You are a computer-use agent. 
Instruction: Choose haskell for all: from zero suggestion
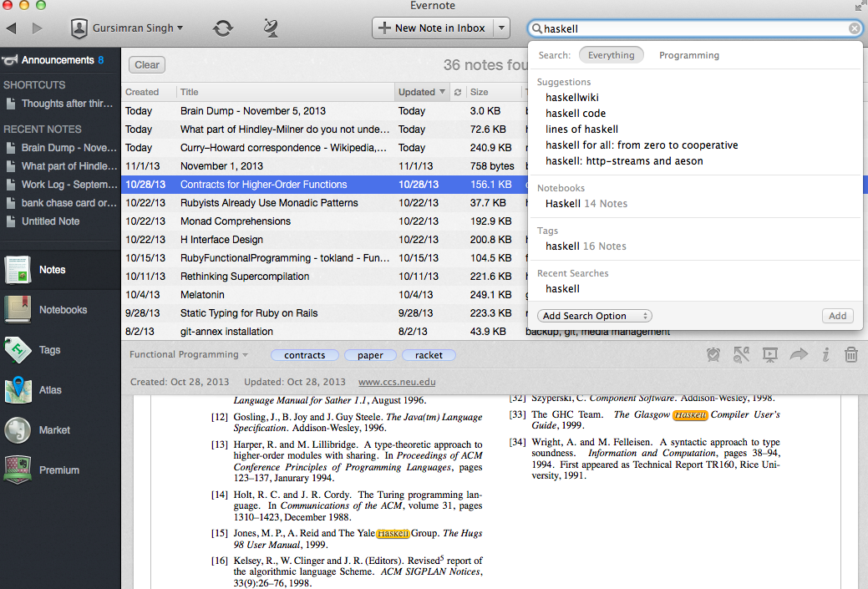tap(642, 145)
